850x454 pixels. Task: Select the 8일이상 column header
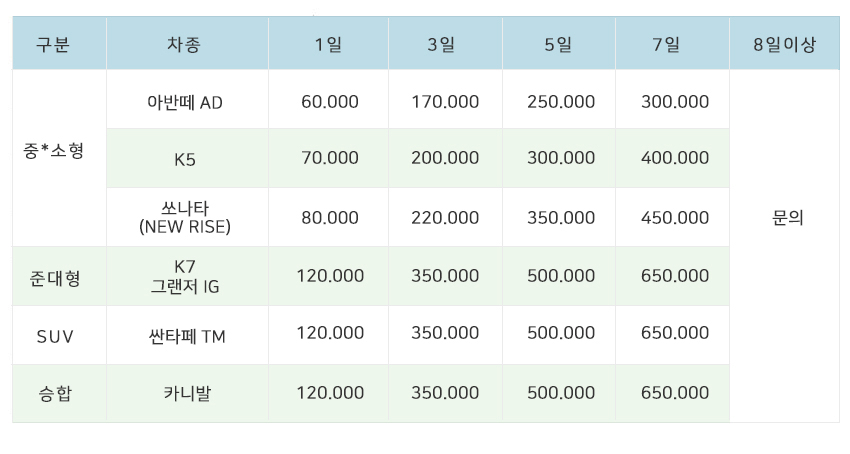click(784, 44)
